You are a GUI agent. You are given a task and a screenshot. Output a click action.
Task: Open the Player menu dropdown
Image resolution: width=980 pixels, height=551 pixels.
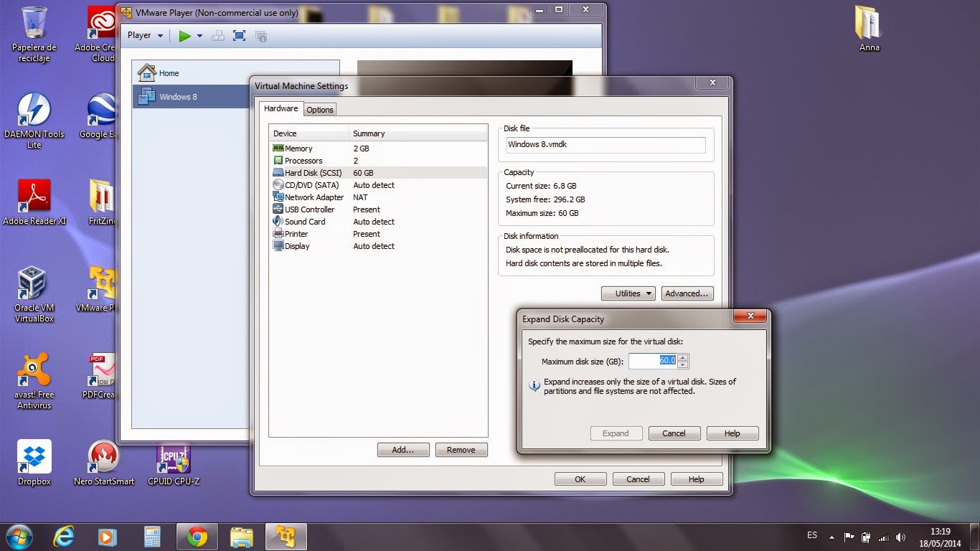click(x=146, y=35)
